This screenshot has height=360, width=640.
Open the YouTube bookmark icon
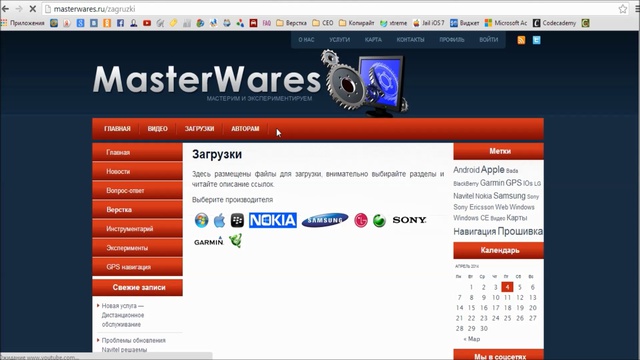point(147,23)
